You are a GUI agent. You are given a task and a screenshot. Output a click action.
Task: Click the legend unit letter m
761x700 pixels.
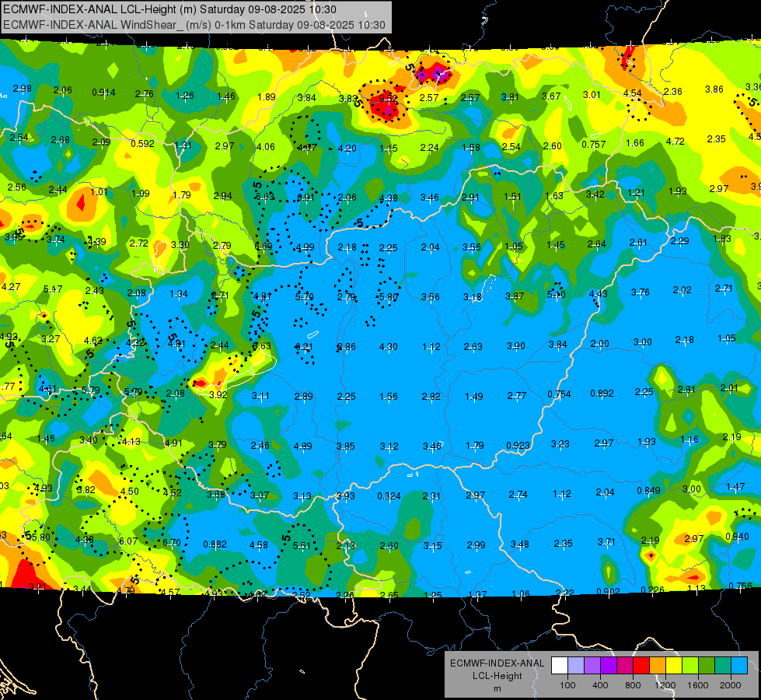[x=497, y=689]
